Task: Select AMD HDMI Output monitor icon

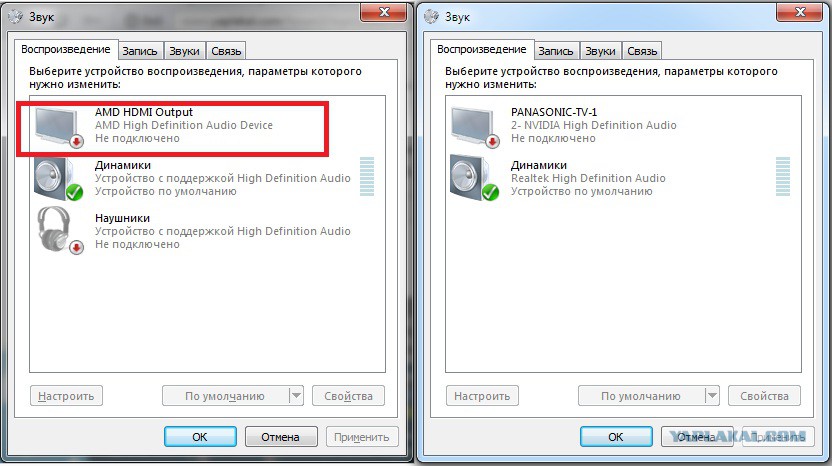Action: pyautogui.click(x=59, y=127)
